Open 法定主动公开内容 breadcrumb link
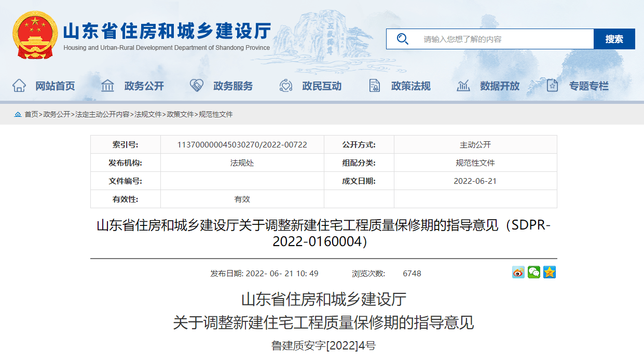Image resolution: width=644 pixels, height=364 pixels. pyautogui.click(x=102, y=114)
